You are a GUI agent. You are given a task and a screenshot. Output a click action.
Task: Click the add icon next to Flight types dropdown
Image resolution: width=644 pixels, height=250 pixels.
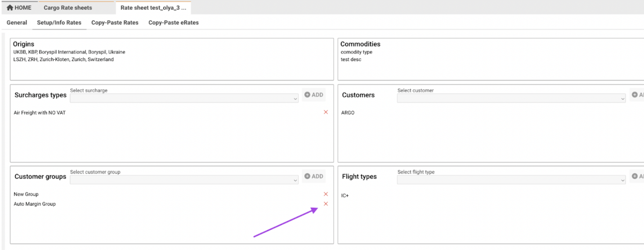(637, 177)
